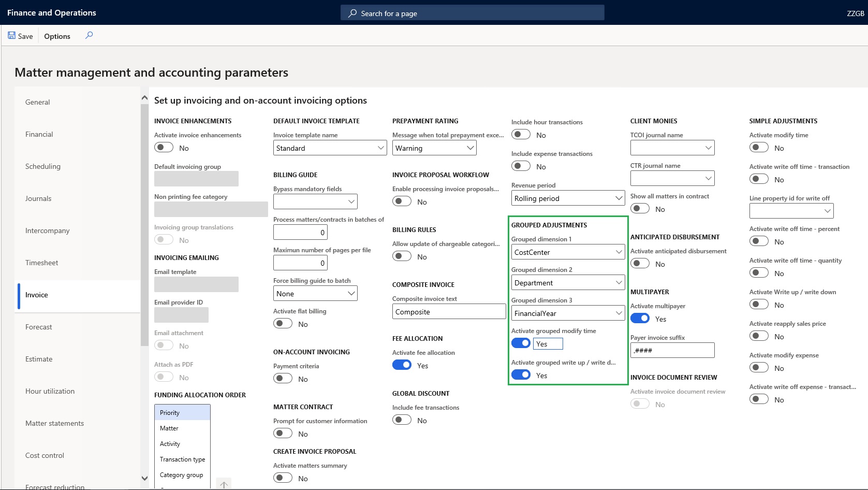Click the search icon in page search box
The height and width of the screenshot is (490, 868).
352,13
